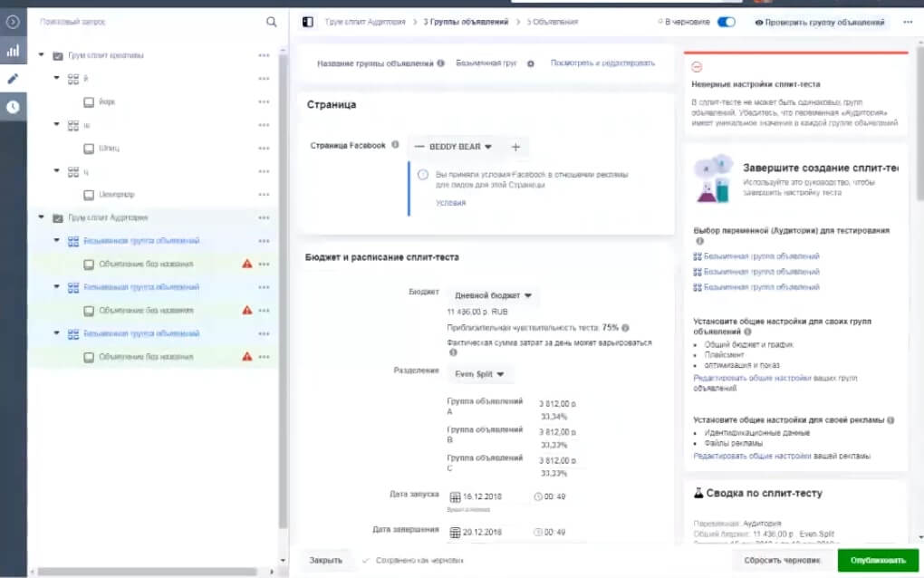924x578 pixels.
Task: Click the Неверные настройки сплит-теста heading
Action: coord(756,84)
